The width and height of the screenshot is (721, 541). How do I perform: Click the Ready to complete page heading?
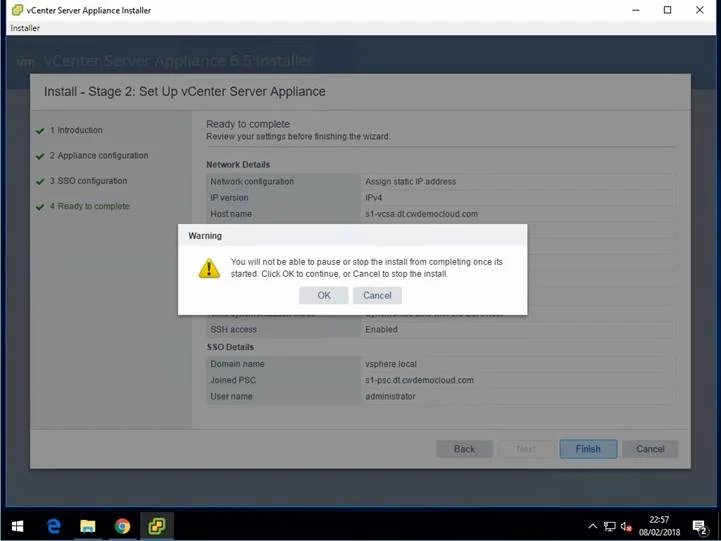tap(248, 124)
